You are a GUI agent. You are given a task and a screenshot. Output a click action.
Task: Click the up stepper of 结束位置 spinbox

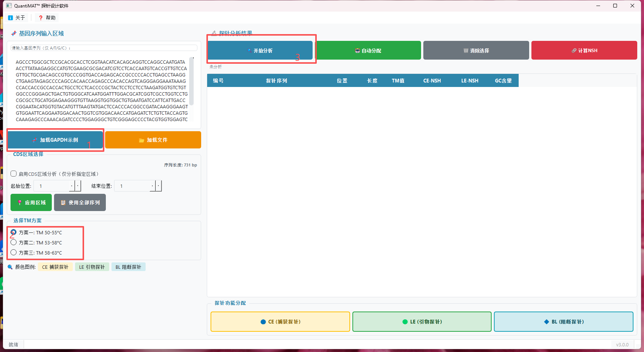158,186
